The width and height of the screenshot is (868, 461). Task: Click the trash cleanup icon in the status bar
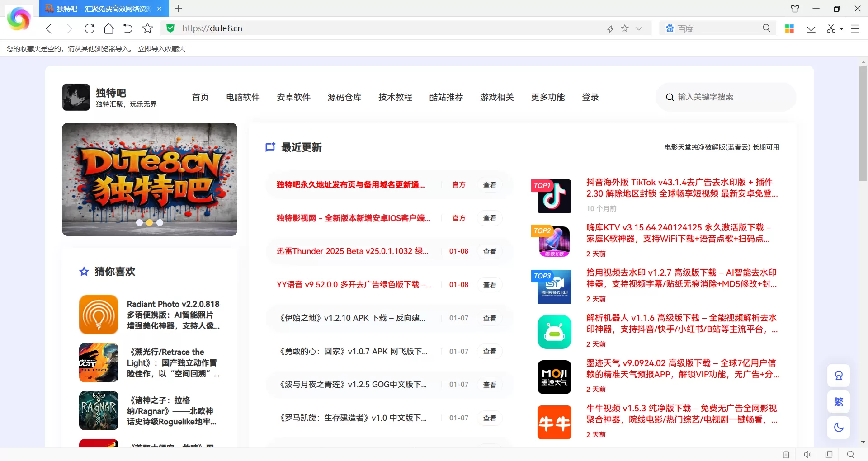click(787, 454)
